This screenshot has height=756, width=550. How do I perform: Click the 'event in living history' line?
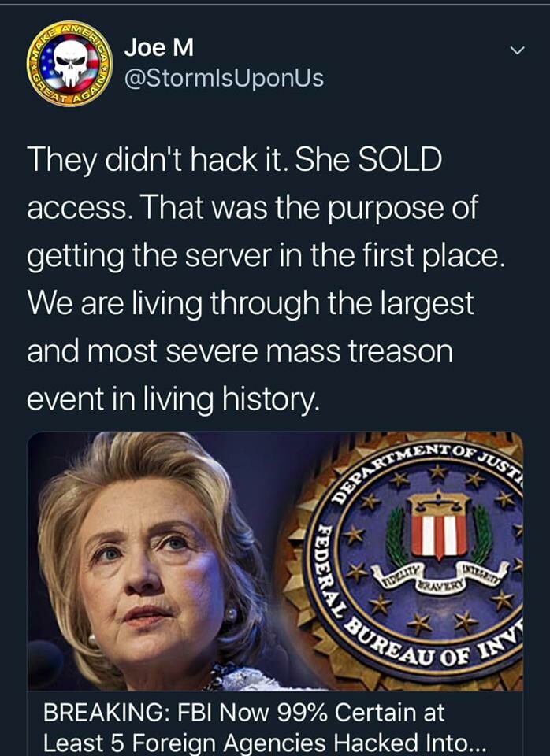point(173,400)
